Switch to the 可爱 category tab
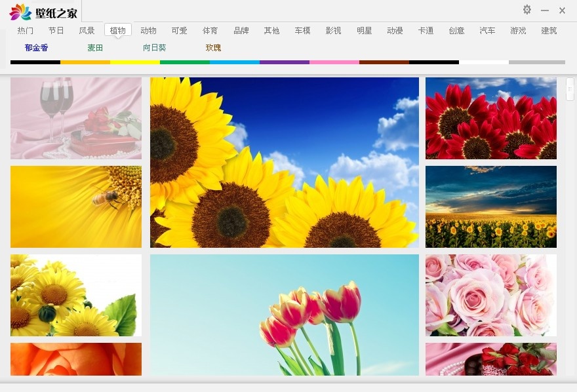Screen dimensions: 577x392 pos(179,31)
